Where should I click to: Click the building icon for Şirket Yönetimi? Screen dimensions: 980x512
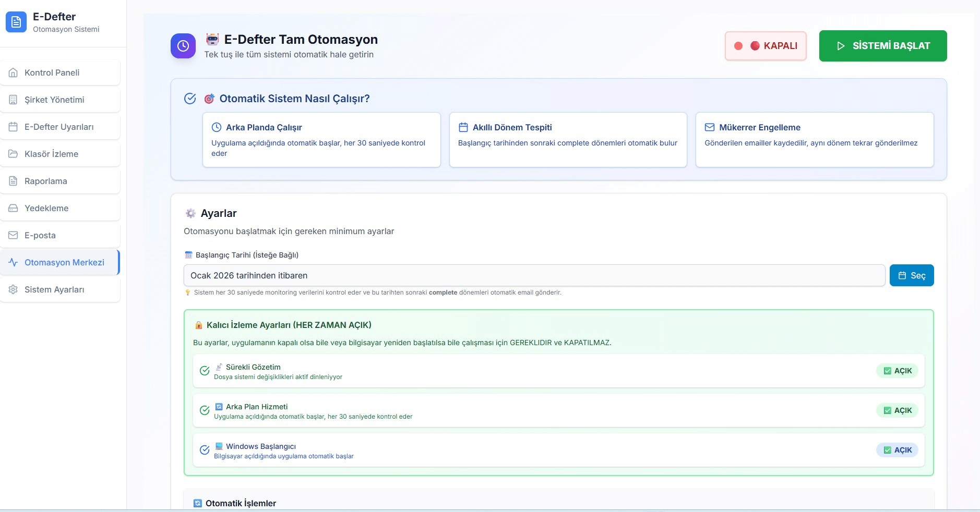14,100
